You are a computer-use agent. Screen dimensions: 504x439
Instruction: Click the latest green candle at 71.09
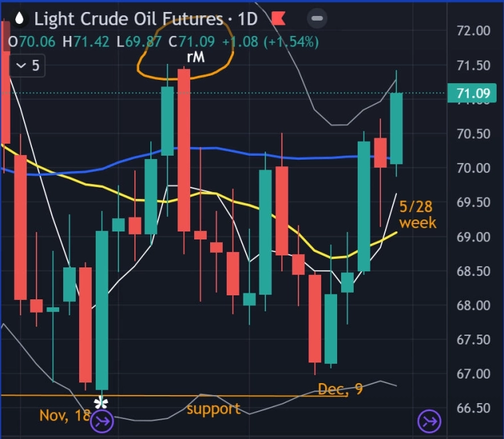[x=396, y=128]
